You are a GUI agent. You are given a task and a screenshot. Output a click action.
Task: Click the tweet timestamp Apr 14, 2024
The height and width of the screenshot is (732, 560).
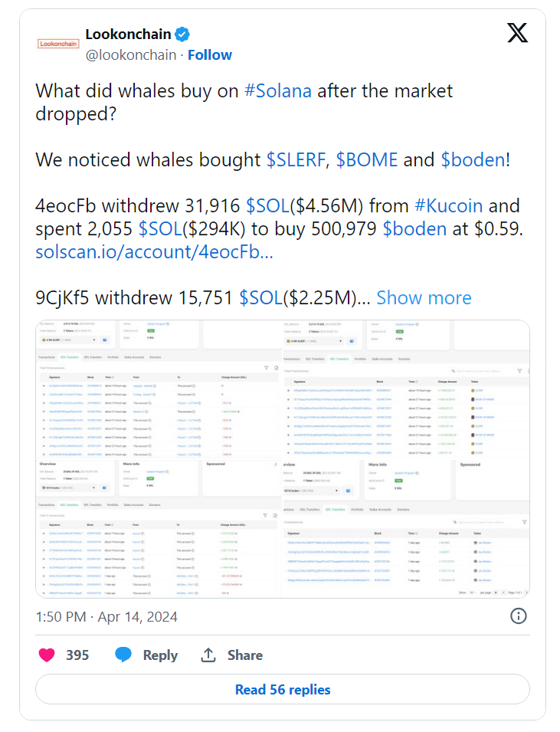click(106, 617)
